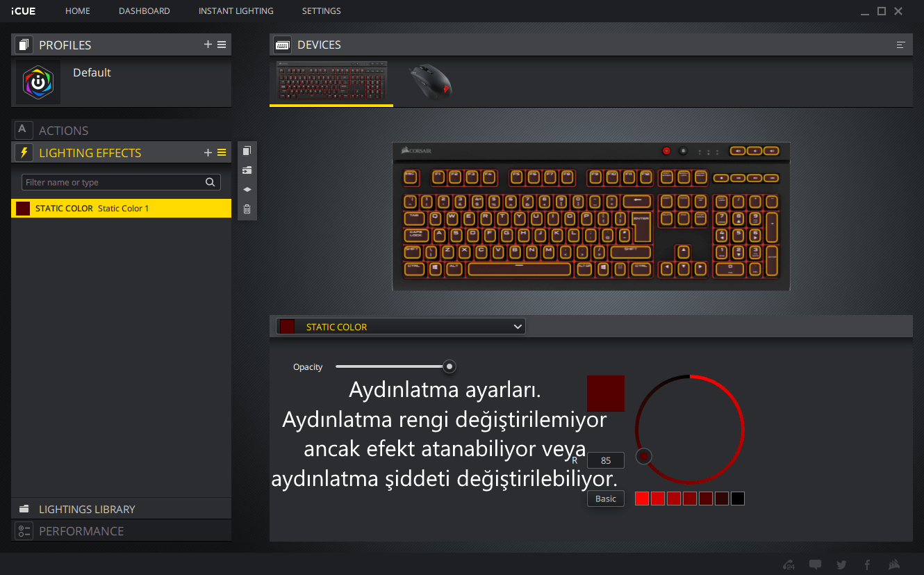Pick the brightest red basic swatch

point(642,499)
